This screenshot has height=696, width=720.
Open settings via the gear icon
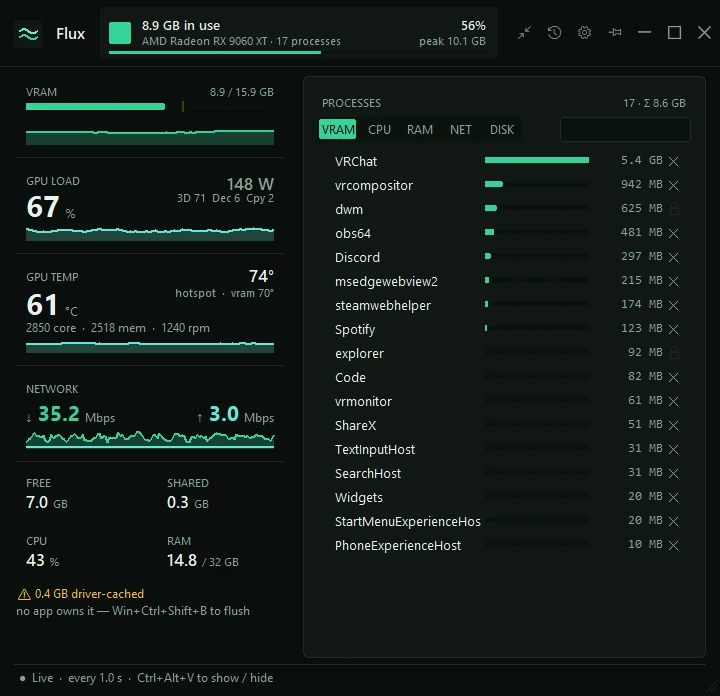(584, 33)
